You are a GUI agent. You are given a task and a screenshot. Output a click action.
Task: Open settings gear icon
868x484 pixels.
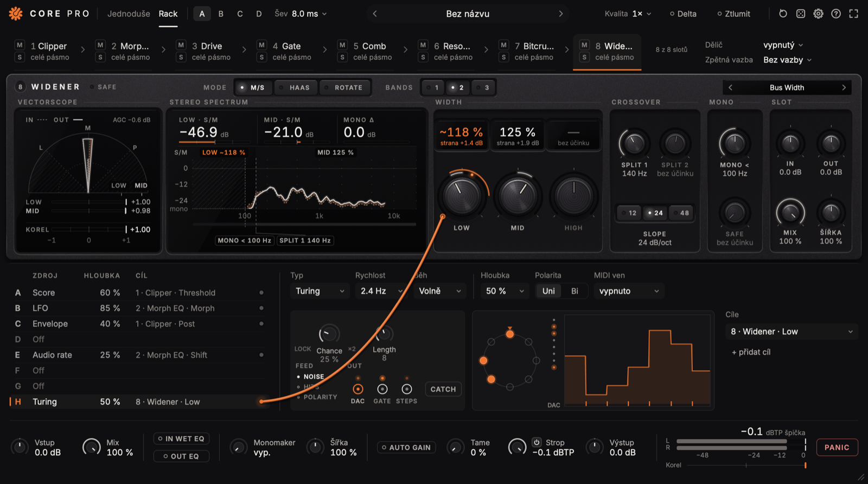pyautogui.click(x=818, y=14)
